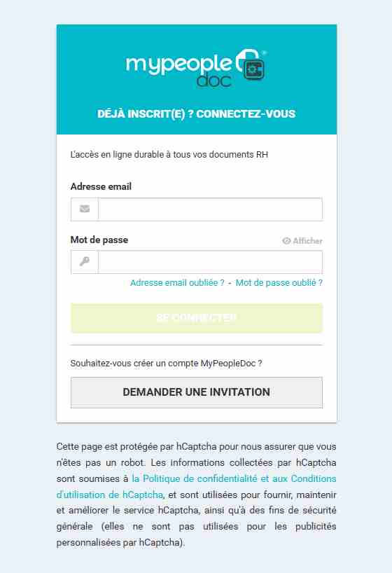Focus the Mot de passe input field
The width and height of the screenshot is (392, 573).
click(211, 262)
